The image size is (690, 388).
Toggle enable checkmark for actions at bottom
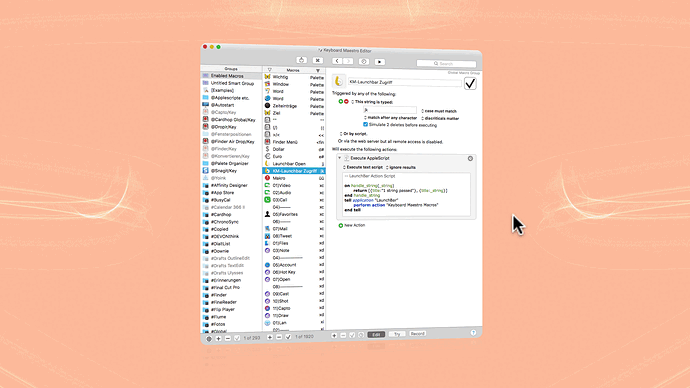352,335
